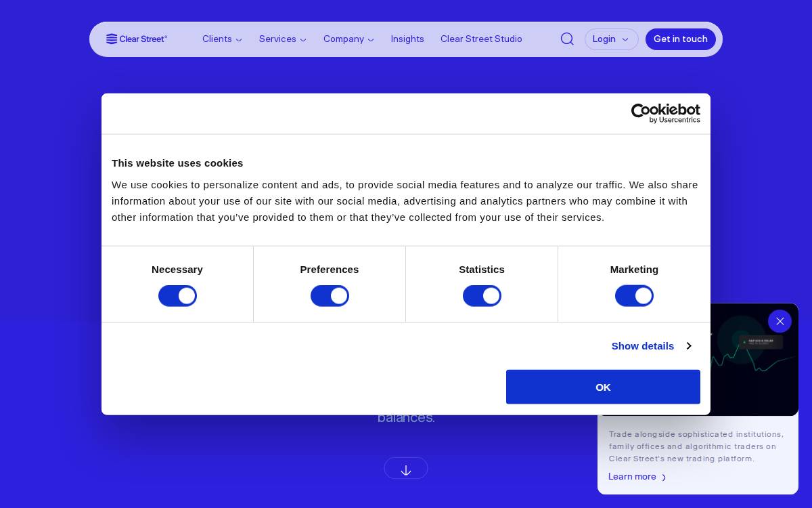812x508 pixels.
Task: Click the 'This website uses cookies' heading
Action: coord(177,163)
